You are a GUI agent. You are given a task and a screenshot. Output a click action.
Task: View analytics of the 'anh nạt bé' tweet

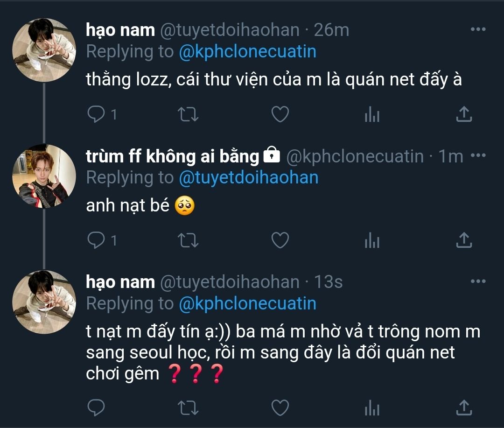(372, 240)
